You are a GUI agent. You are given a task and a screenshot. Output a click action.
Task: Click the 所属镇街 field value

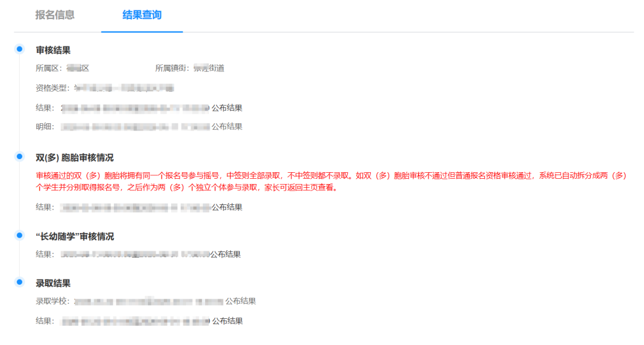pyautogui.click(x=209, y=69)
